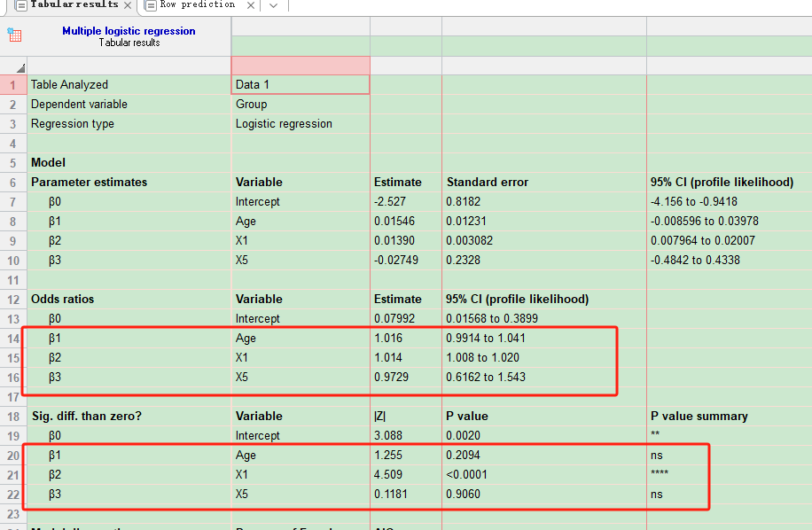Click the |Z| column header
Image resolution: width=812 pixels, height=530 pixels.
pyautogui.click(x=379, y=417)
